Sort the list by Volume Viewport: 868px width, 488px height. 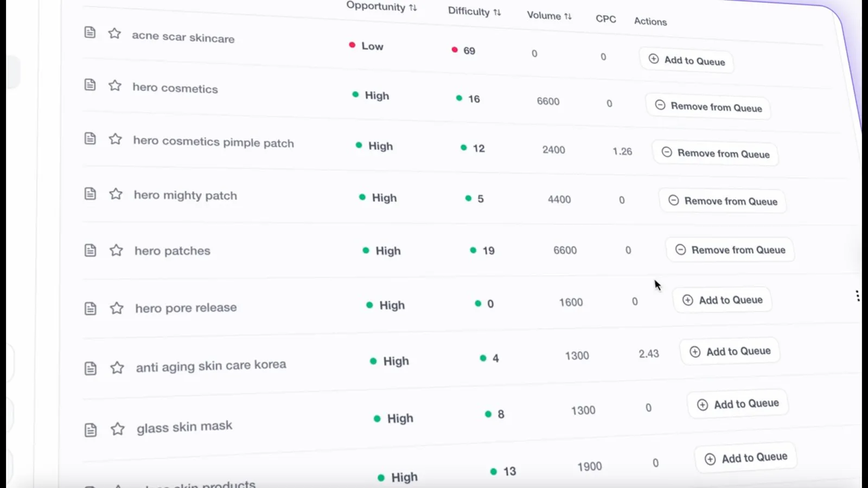coord(549,16)
